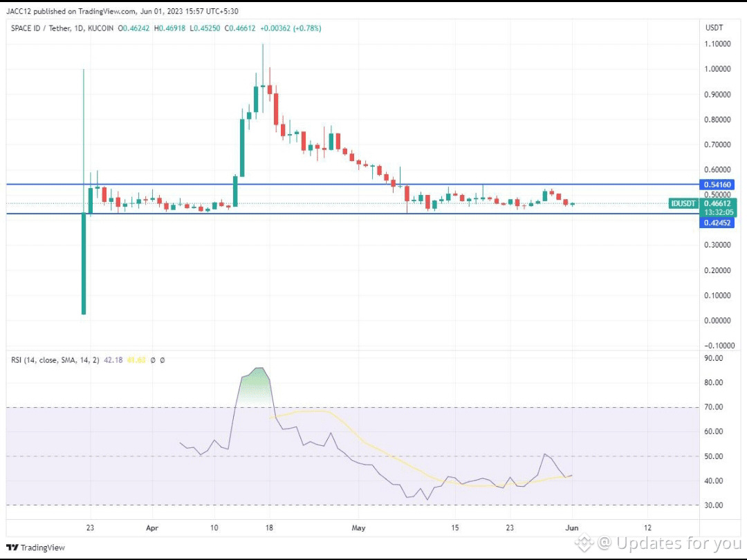Screen dimensions: 747x560
Task: Click the 15 label on date axis
Action: point(455,528)
